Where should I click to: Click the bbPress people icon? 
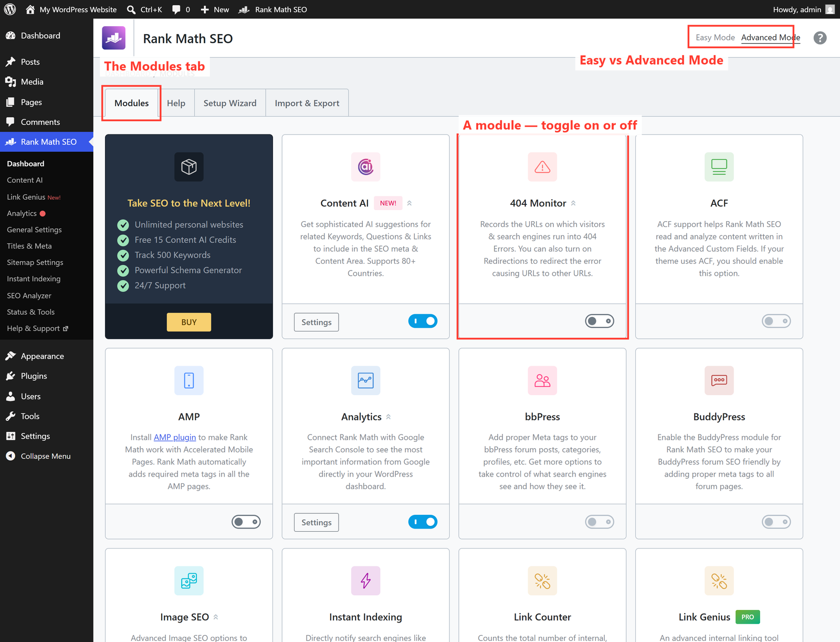[x=542, y=380]
